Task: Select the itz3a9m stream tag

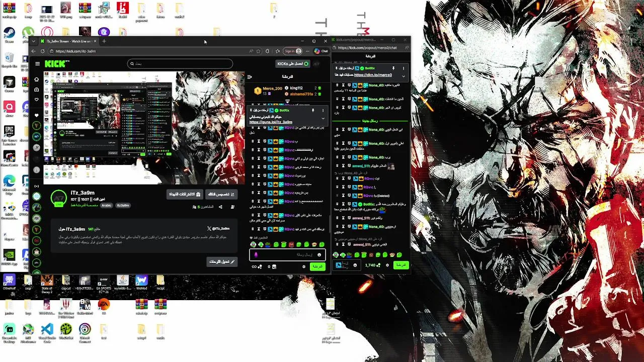Action: [x=123, y=205]
